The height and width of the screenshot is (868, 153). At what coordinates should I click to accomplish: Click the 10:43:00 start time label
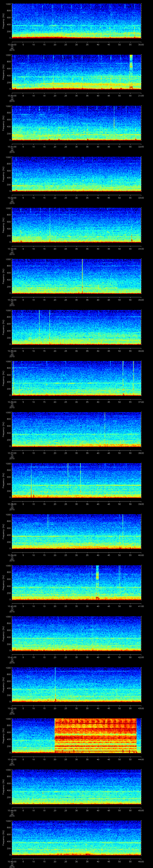coord(12,759)
